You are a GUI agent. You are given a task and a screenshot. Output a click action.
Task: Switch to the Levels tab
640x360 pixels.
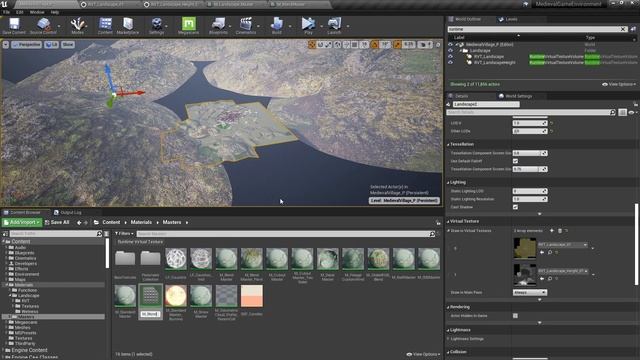click(x=508, y=19)
